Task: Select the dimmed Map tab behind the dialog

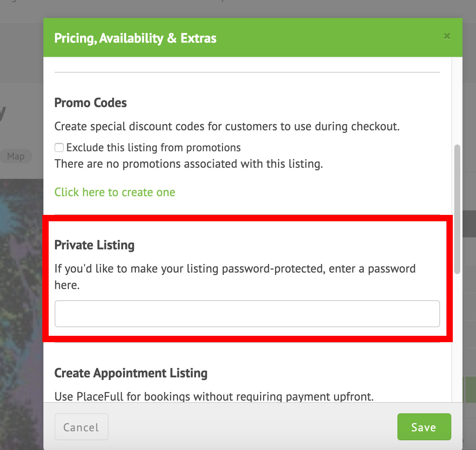Action: [x=16, y=156]
